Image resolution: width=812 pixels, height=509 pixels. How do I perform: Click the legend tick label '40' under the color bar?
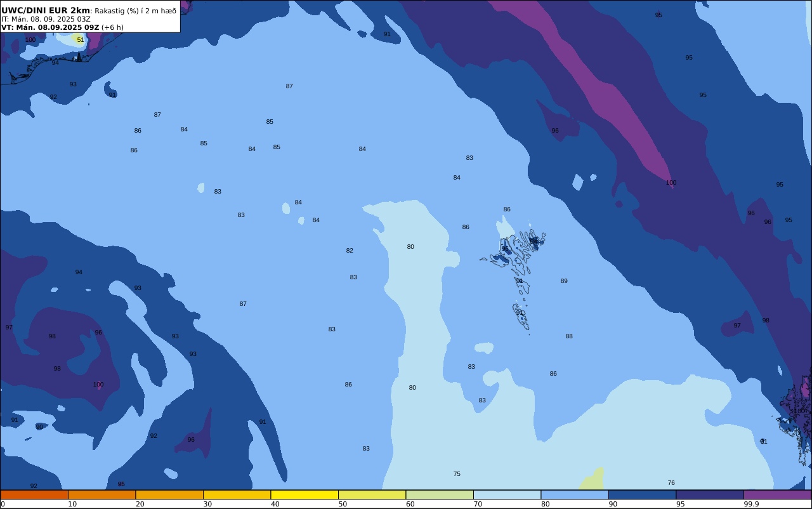(275, 504)
